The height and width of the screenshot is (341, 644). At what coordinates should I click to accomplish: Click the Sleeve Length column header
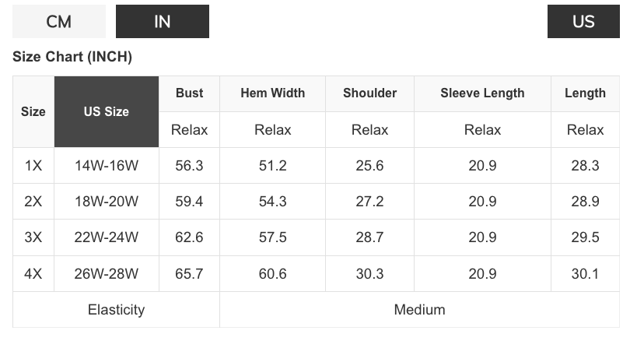click(x=482, y=93)
